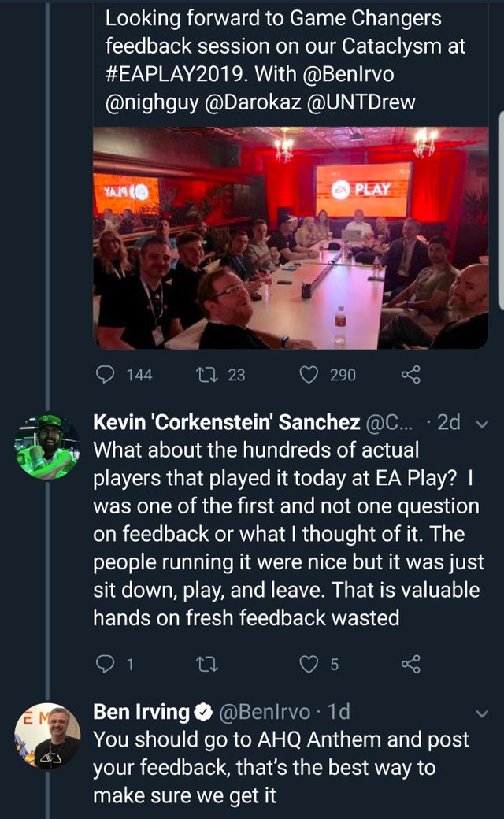The height and width of the screenshot is (819, 504).
Task: Share the EA Play photo tweet
Action: click(410, 375)
